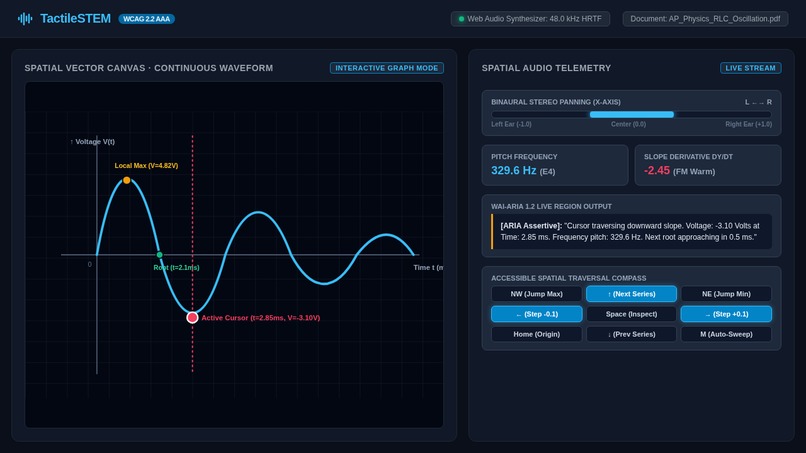Start the M (Auto-Sweep) button
Screen dimensions: 806x453
(726, 334)
